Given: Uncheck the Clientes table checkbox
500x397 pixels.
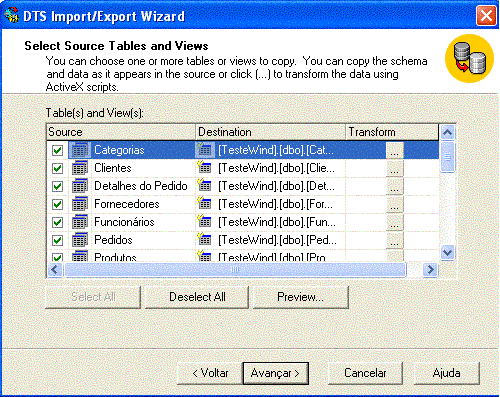Looking at the screenshot, I should 57,168.
